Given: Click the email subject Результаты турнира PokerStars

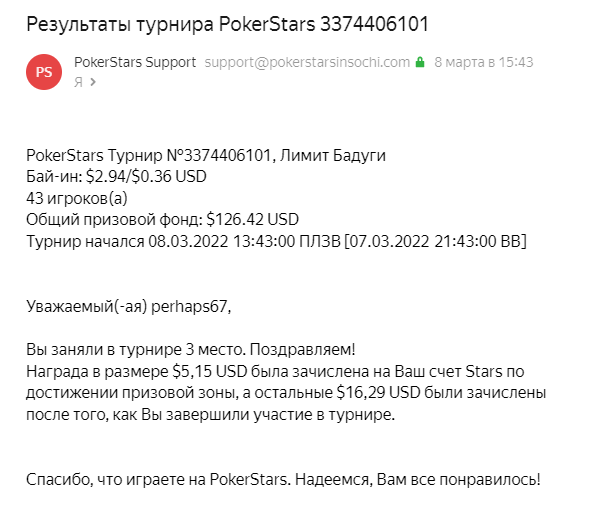Looking at the screenshot, I should [x=227, y=24].
